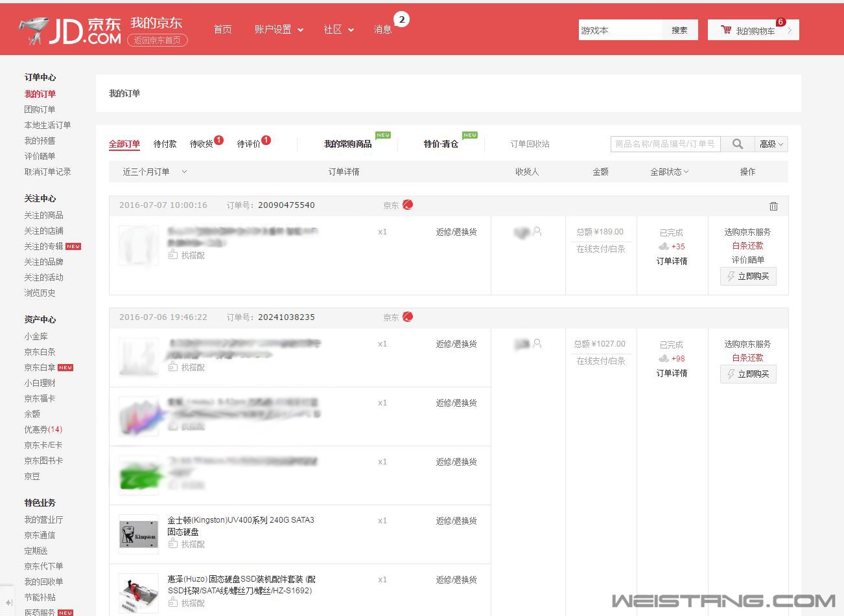Click 立即购买 for order 20241038235
844x616 pixels.
pos(748,374)
